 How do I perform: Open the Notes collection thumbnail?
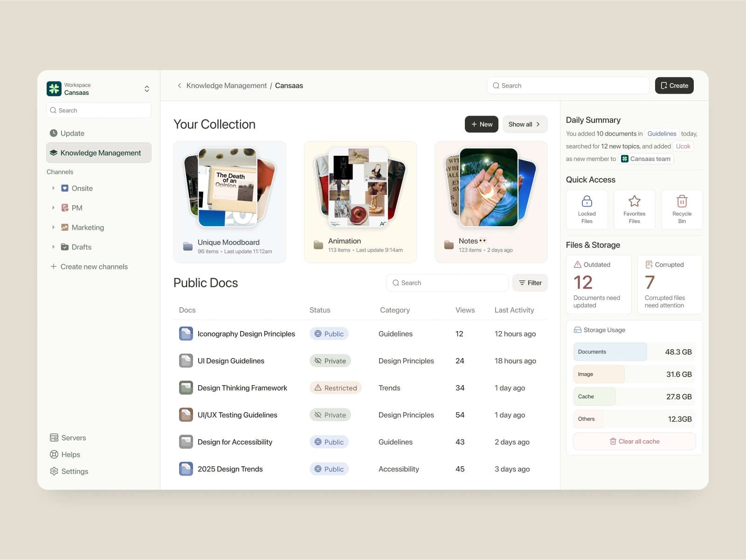(491, 187)
